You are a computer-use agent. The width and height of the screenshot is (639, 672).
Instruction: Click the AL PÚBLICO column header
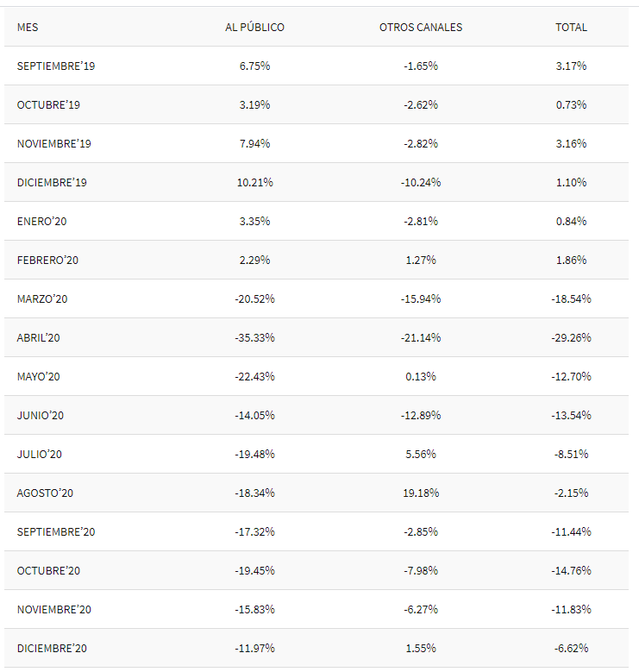(x=254, y=28)
